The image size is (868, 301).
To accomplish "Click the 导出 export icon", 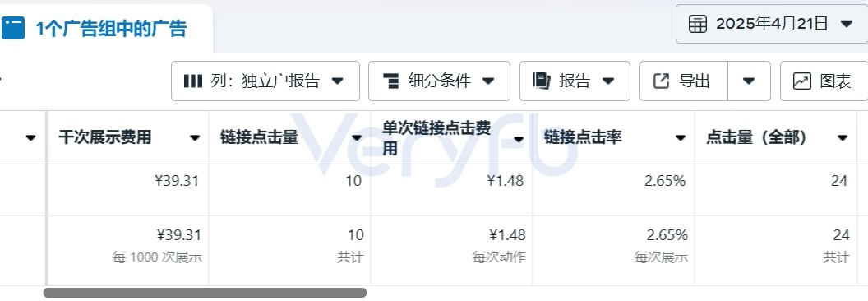I will click(662, 81).
